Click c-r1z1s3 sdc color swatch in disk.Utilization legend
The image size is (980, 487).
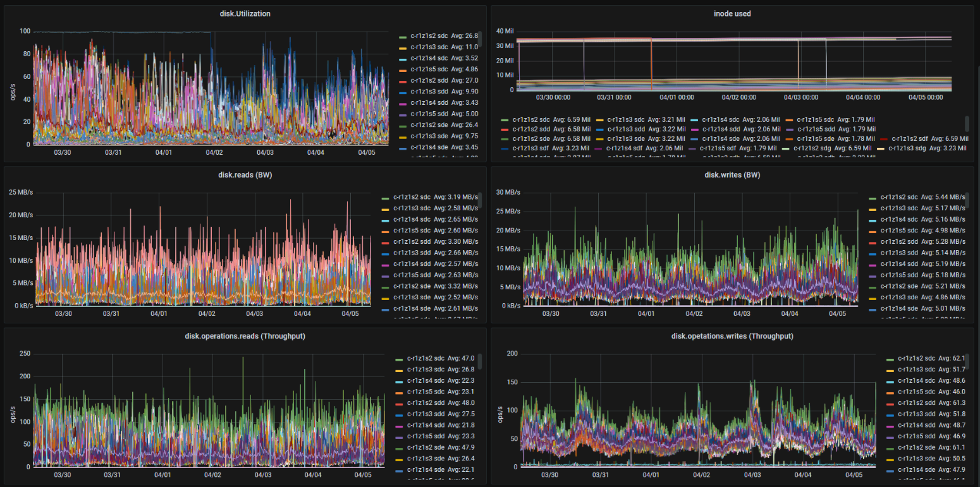coord(402,47)
